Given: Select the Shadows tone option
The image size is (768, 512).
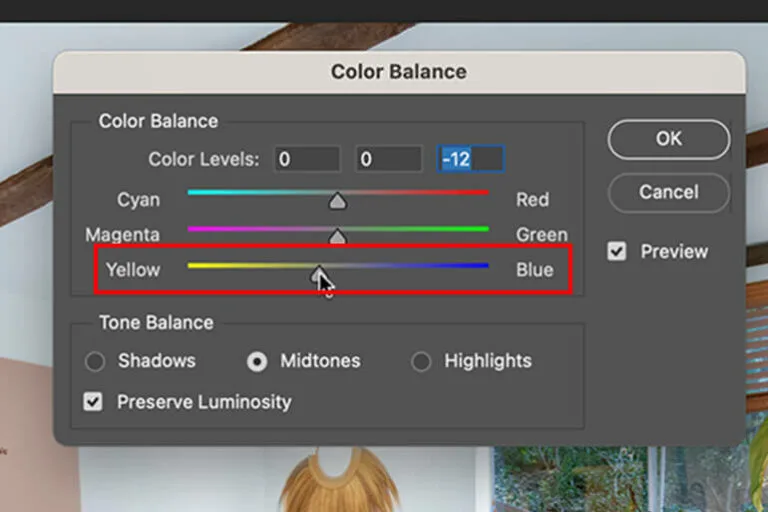Looking at the screenshot, I should (x=95, y=362).
